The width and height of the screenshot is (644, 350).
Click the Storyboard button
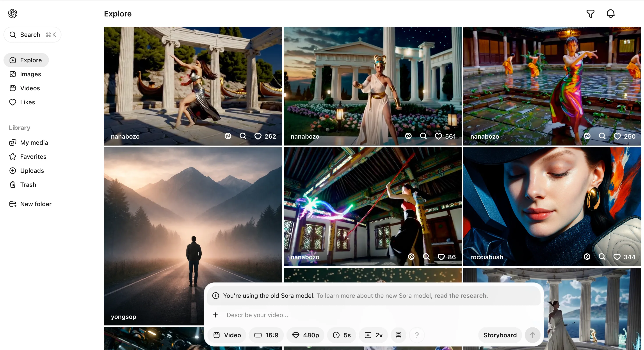[x=500, y=335]
